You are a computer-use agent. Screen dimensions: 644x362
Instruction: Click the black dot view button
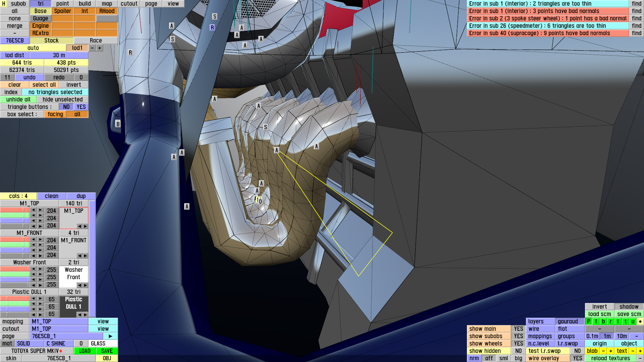(640, 321)
